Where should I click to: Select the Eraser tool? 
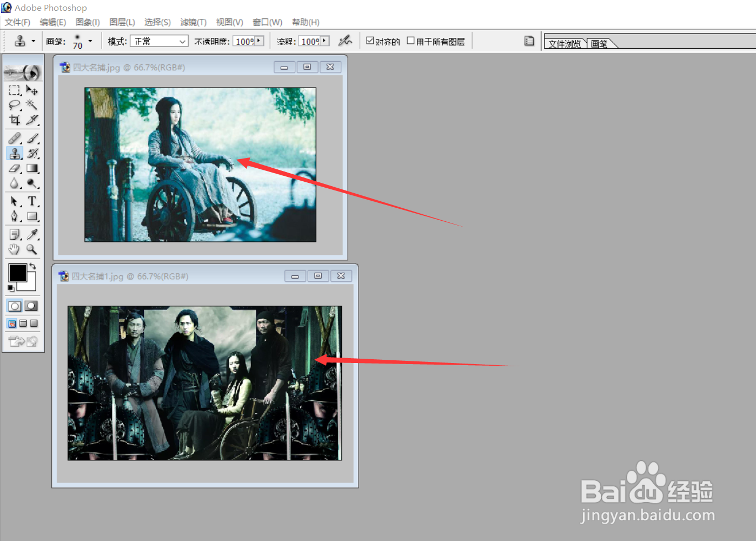(15, 169)
